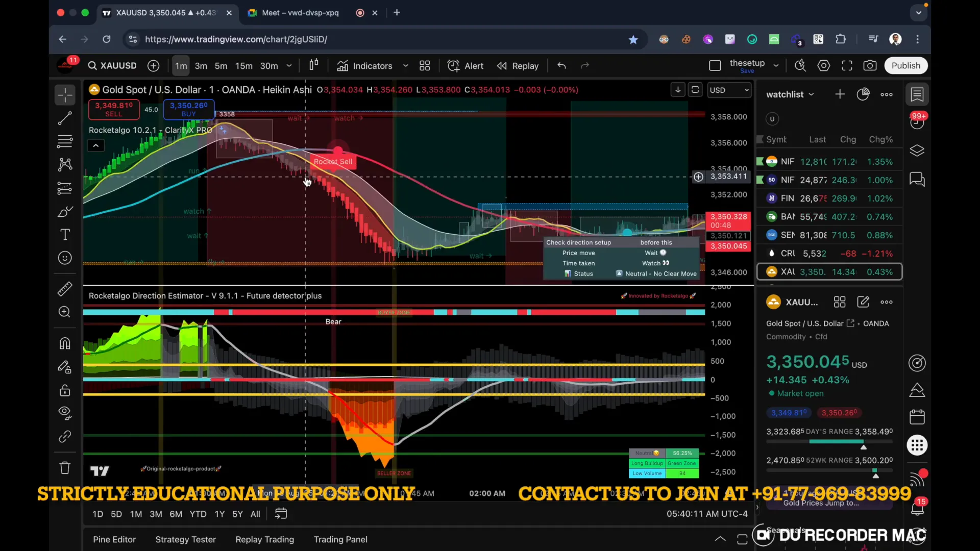980x551 pixels.
Task: Toggle magnet mode in left toolbar
Action: (65, 343)
